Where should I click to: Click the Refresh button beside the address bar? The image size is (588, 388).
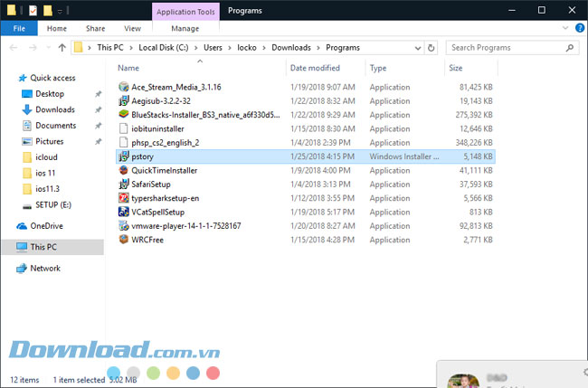pyautogui.click(x=432, y=48)
